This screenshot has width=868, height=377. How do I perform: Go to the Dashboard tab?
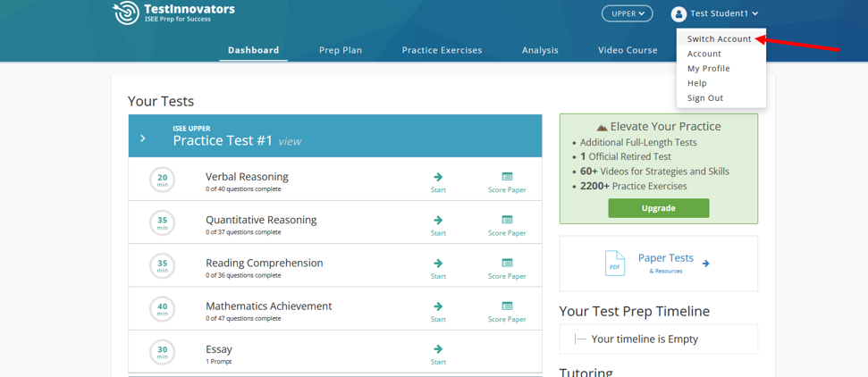point(254,50)
